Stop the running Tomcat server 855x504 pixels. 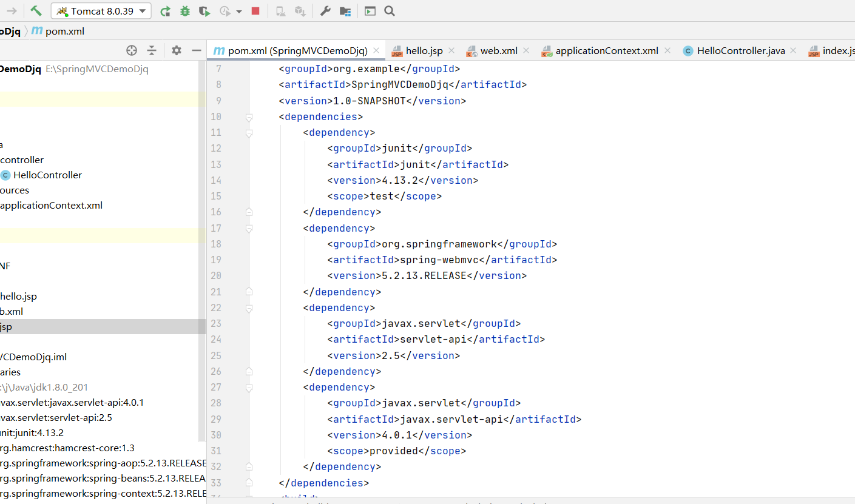tap(255, 11)
